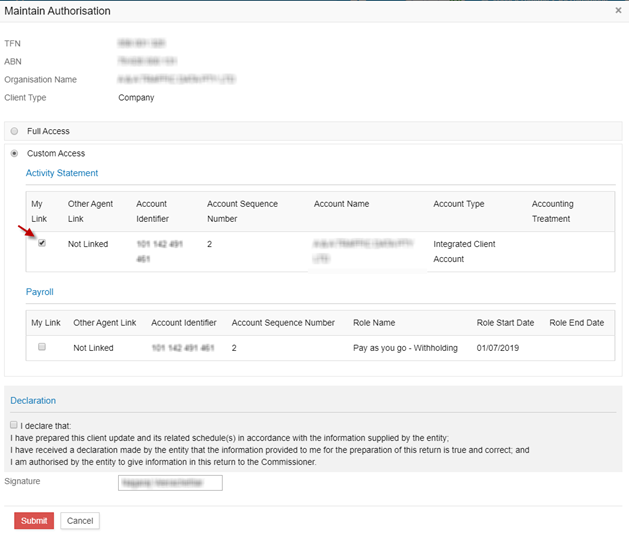The width and height of the screenshot is (629, 534).
Task: Click the Payroll section heading
Action: (x=42, y=292)
